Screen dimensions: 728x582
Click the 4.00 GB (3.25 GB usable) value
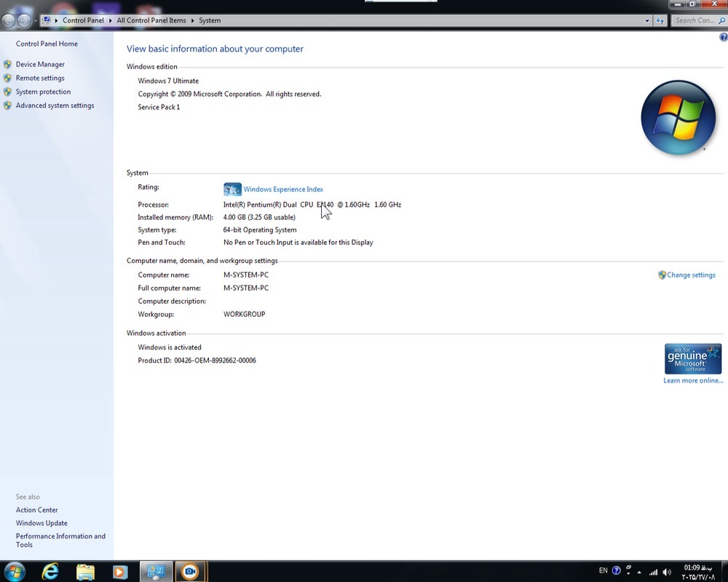[x=259, y=217]
